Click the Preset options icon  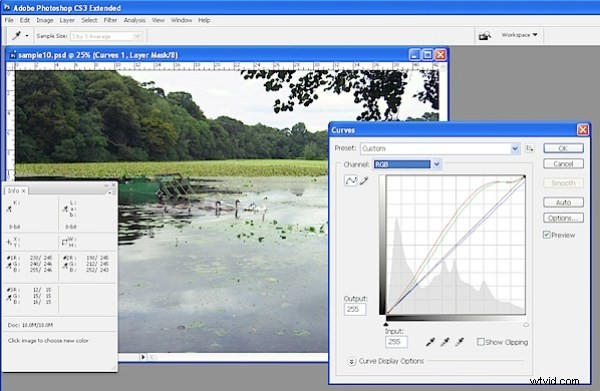click(x=530, y=148)
